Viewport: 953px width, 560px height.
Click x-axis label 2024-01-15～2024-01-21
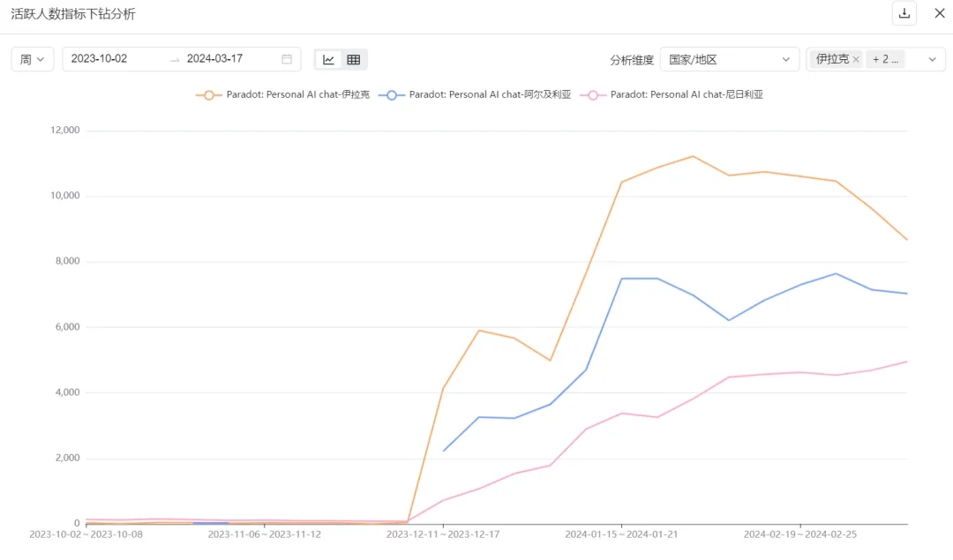[621, 534]
